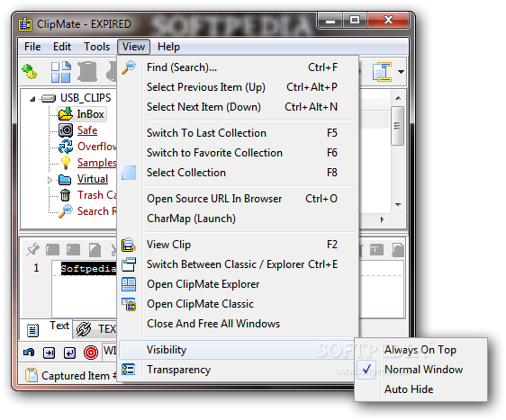Choose Switch Between Classic / Explorer
Image resolution: width=506 pixels, height=420 pixels.
click(x=239, y=264)
